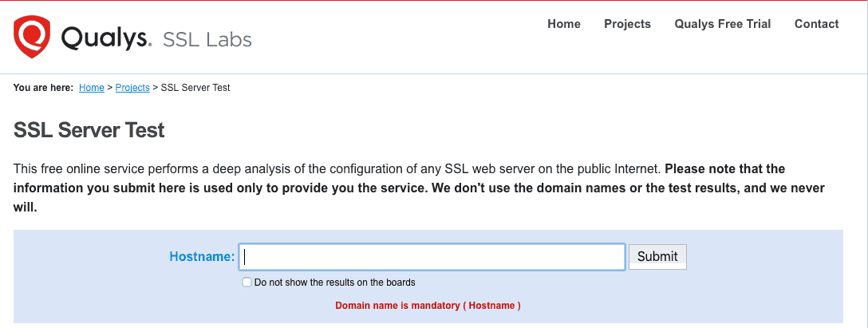Enable 'Do not show the results on the boards'
This screenshot has height=328, width=868.
(x=247, y=282)
